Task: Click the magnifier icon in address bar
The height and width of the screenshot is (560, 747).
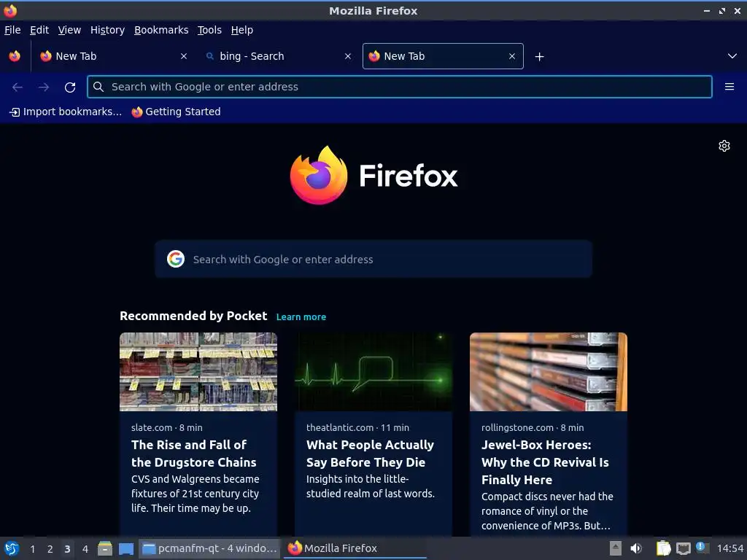Action: [x=98, y=87]
